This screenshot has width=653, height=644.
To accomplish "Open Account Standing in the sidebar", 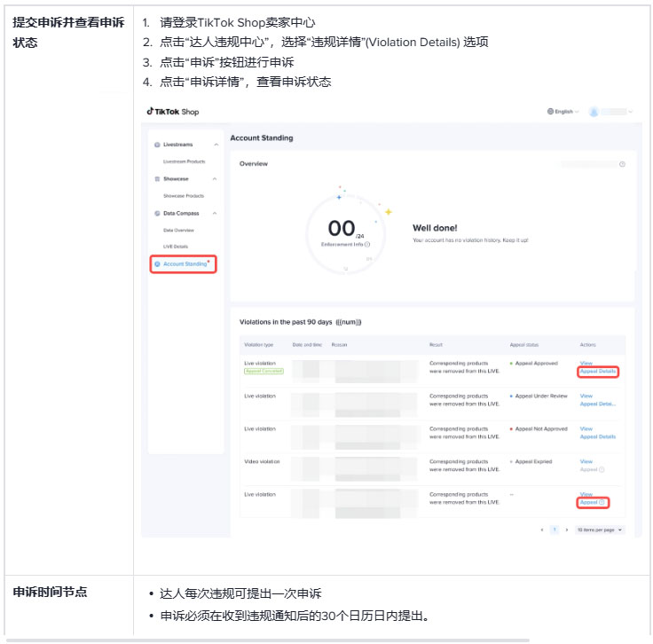I will [x=184, y=263].
